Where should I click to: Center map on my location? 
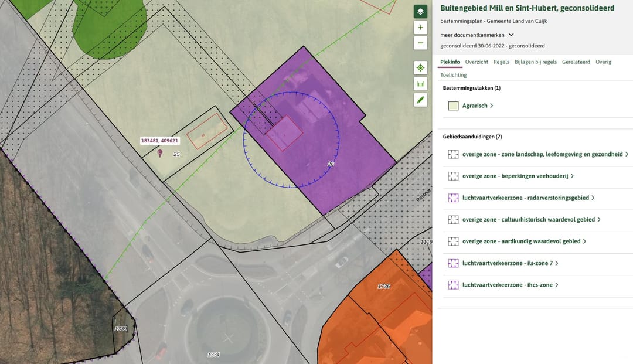click(420, 68)
